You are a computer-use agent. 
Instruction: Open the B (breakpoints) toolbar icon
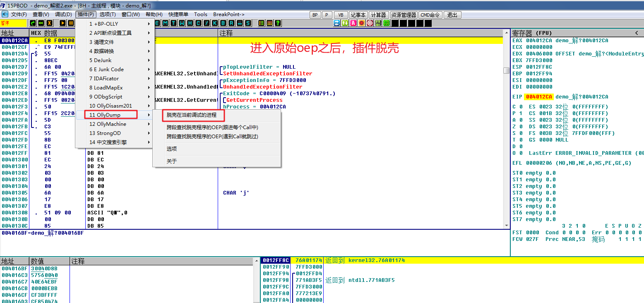click(223, 23)
